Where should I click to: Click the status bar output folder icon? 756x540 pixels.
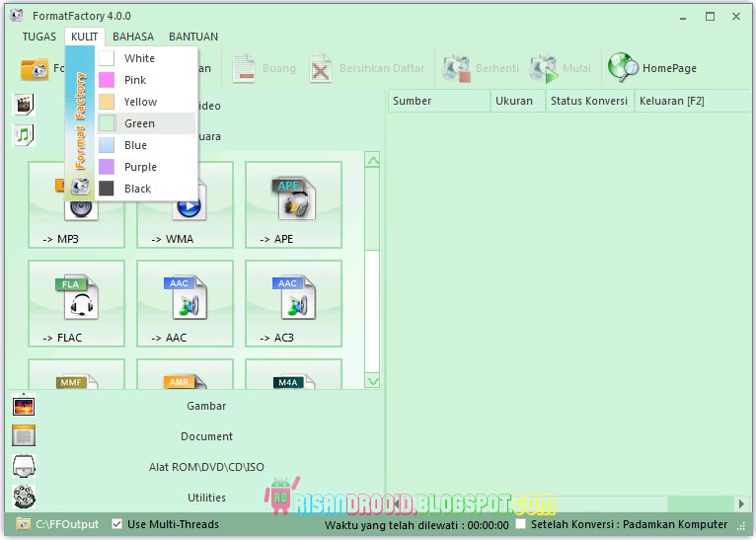(x=23, y=523)
